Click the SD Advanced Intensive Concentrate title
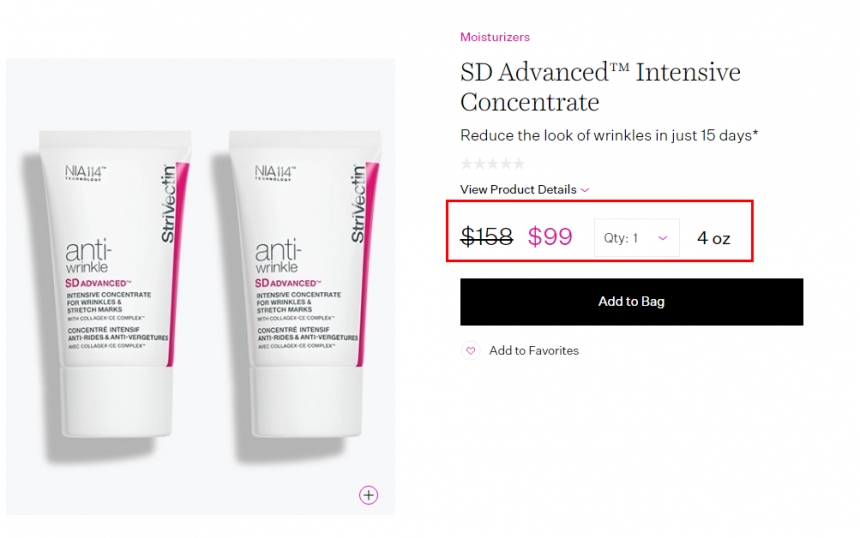This screenshot has height=538, width=860. pyautogui.click(x=600, y=87)
